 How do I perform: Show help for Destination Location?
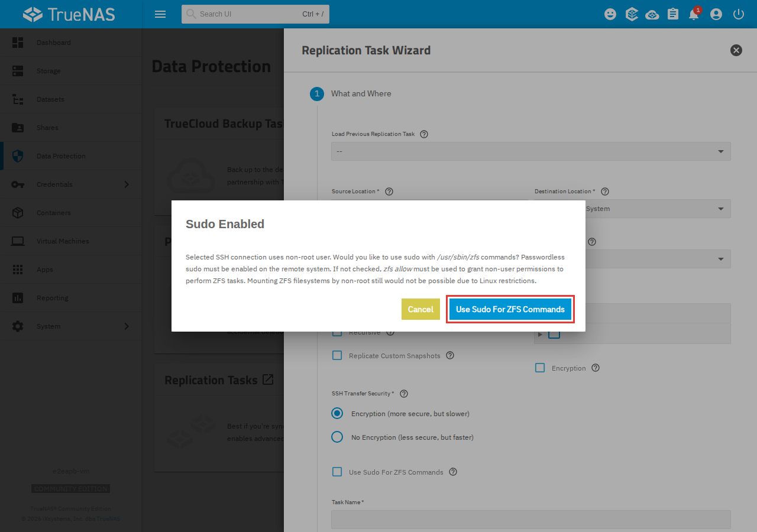click(x=605, y=192)
